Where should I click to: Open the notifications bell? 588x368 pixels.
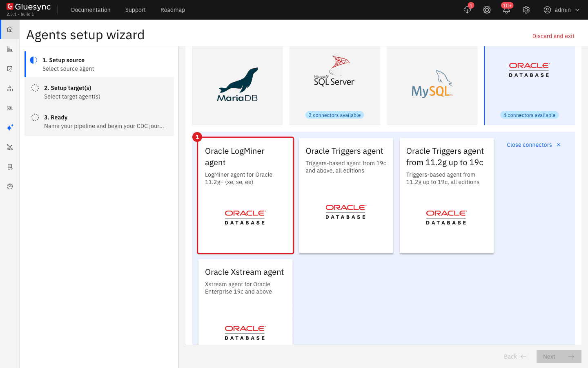(x=506, y=10)
